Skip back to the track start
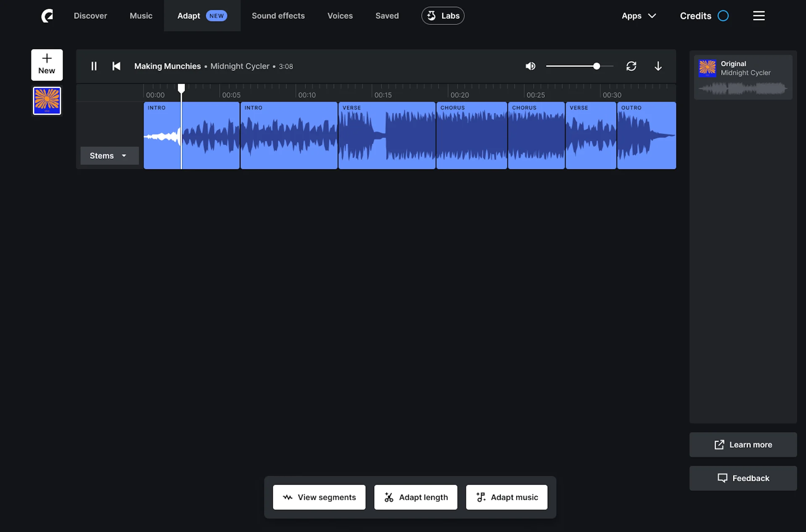806x532 pixels. (116, 66)
